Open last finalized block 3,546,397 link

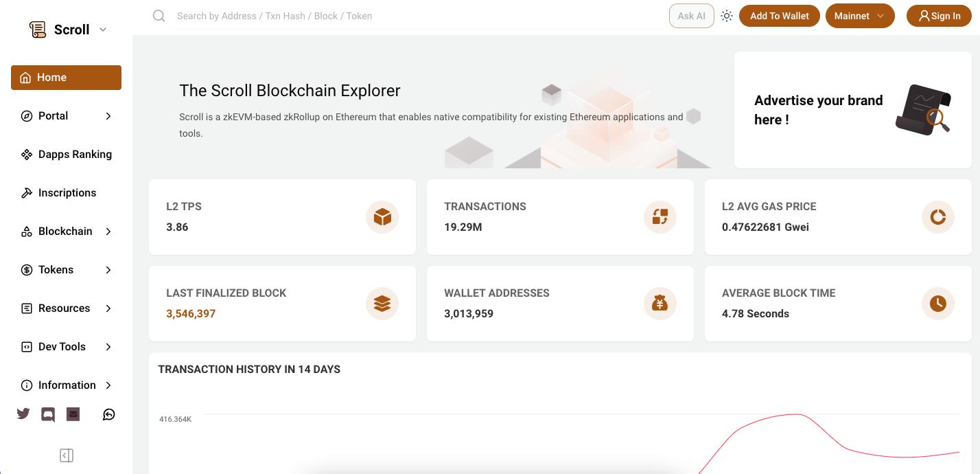coord(191,314)
